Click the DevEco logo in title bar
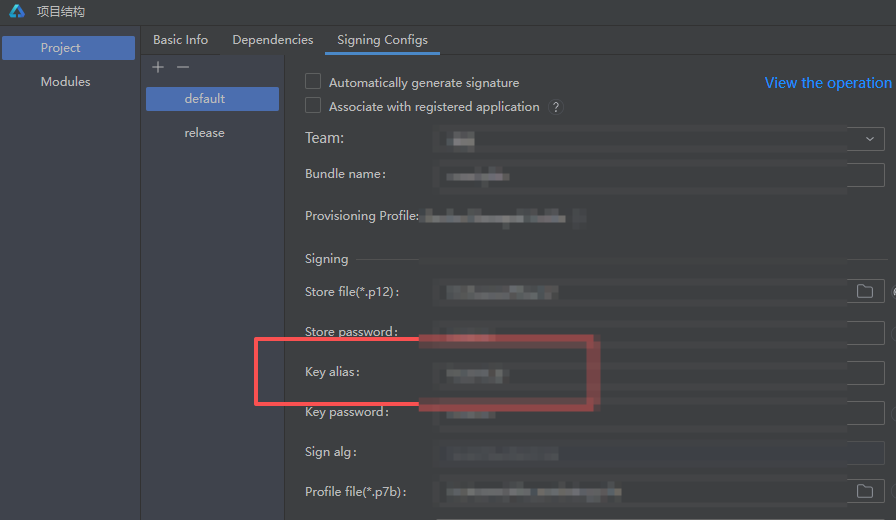The image size is (896, 520). (17, 12)
